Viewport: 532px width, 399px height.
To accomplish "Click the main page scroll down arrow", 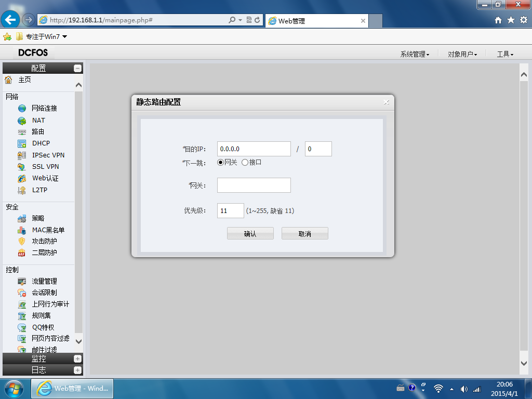I will point(524,363).
